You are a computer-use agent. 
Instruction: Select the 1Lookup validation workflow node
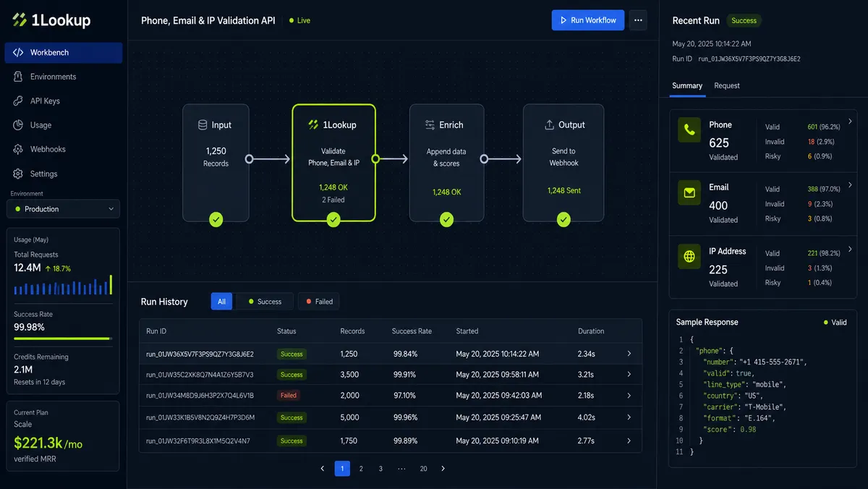[333, 163]
